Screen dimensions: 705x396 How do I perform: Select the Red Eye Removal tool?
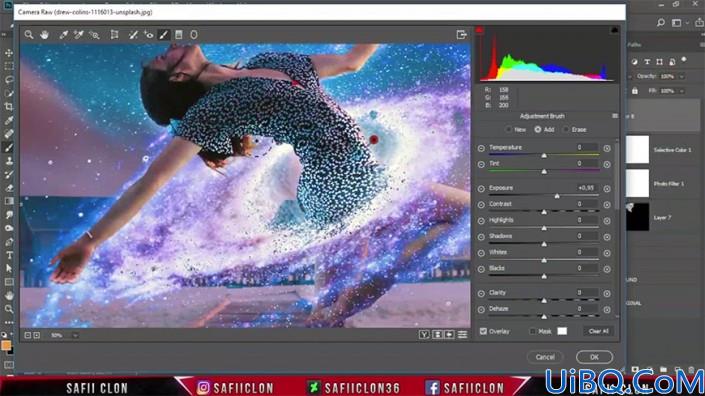pyautogui.click(x=148, y=35)
